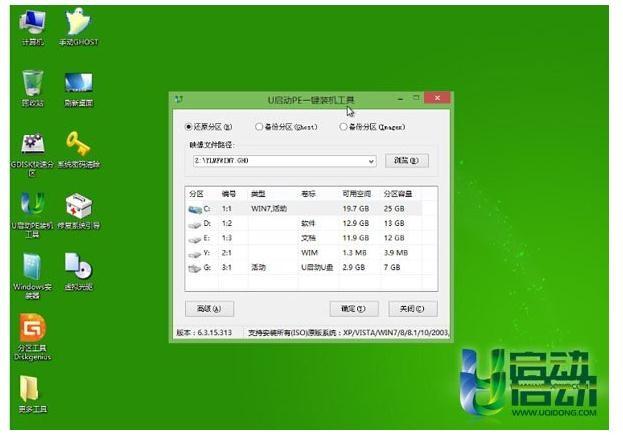Sort by 可用空间 column header
The height and width of the screenshot is (438, 623).
pos(357,194)
